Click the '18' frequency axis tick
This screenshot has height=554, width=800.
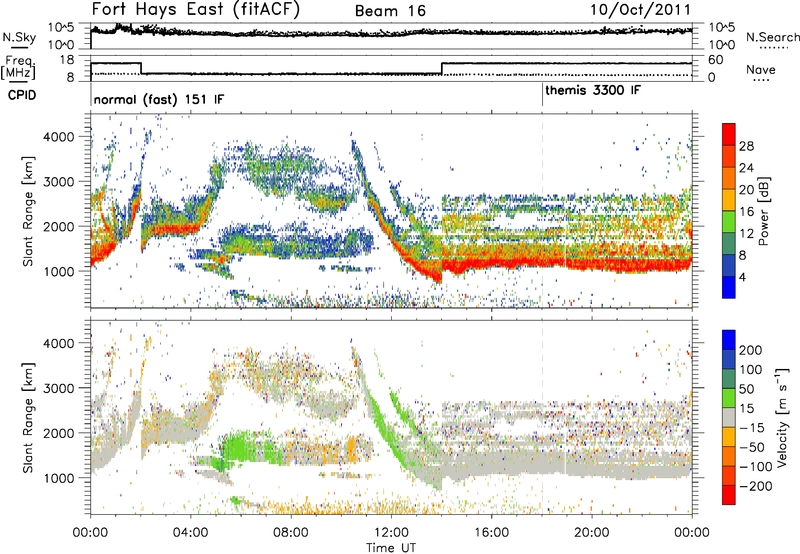[67, 60]
